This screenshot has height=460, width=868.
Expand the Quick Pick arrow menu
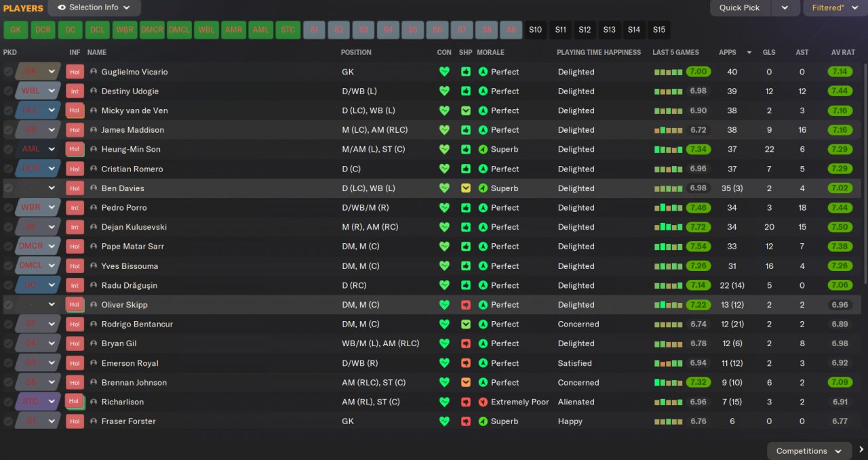[x=785, y=7]
